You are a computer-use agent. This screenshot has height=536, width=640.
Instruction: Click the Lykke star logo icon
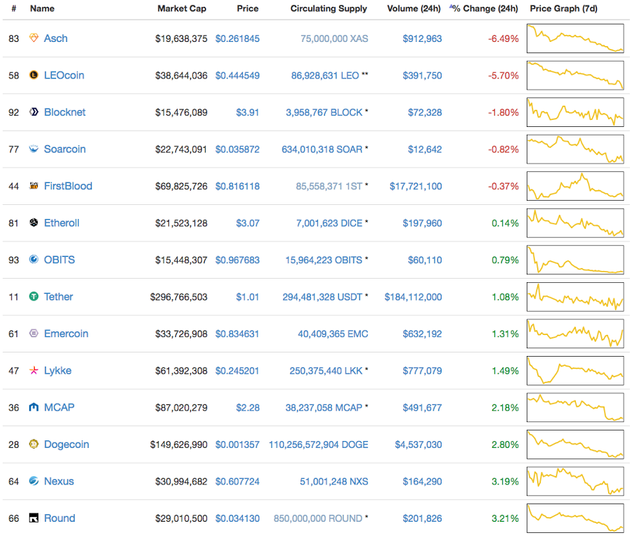pyautogui.click(x=34, y=370)
